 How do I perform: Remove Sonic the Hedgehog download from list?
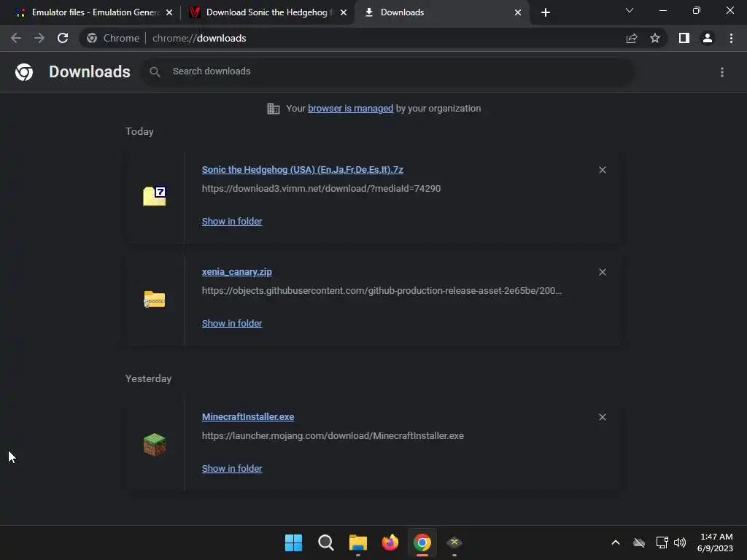coord(602,170)
